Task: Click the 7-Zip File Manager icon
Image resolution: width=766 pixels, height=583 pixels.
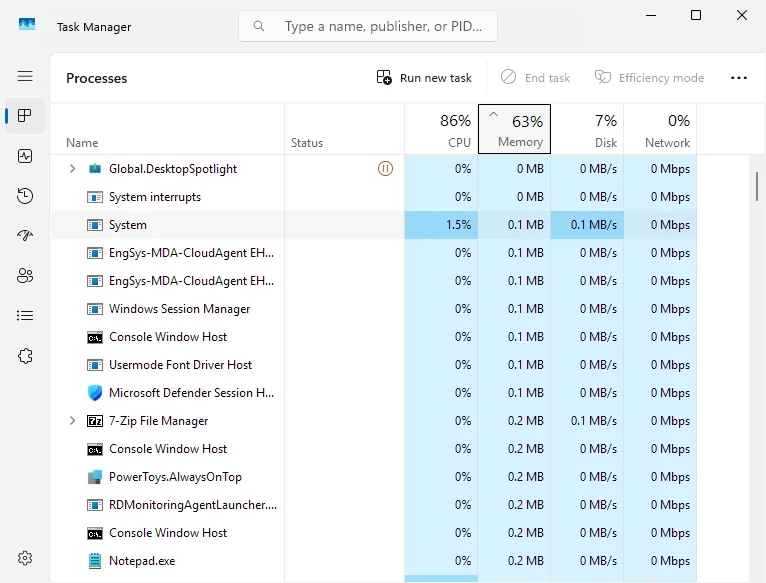Action: pos(95,421)
